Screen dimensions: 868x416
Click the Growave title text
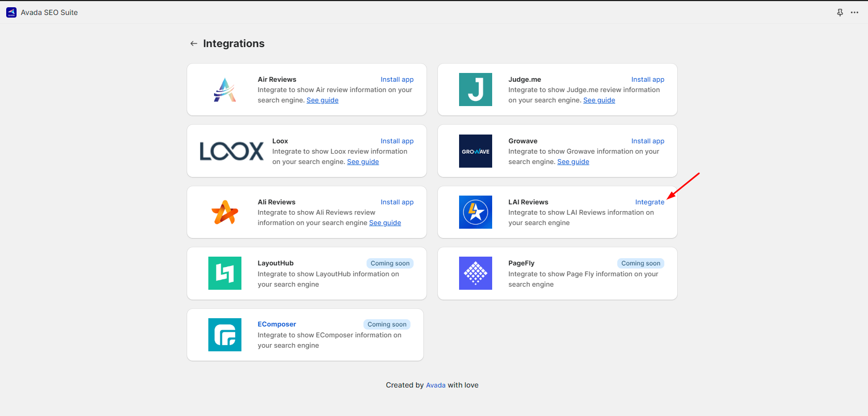click(523, 141)
